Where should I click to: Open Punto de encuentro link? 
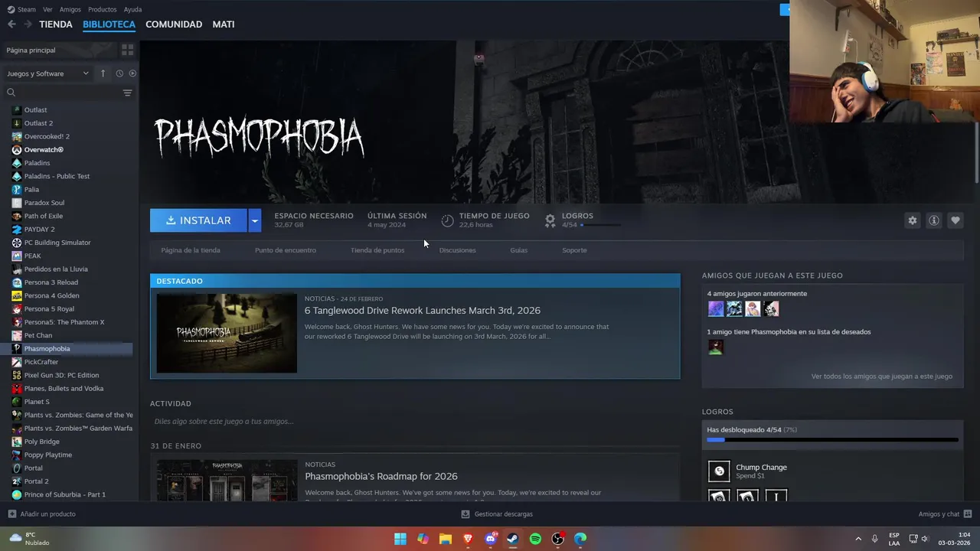[x=286, y=250]
